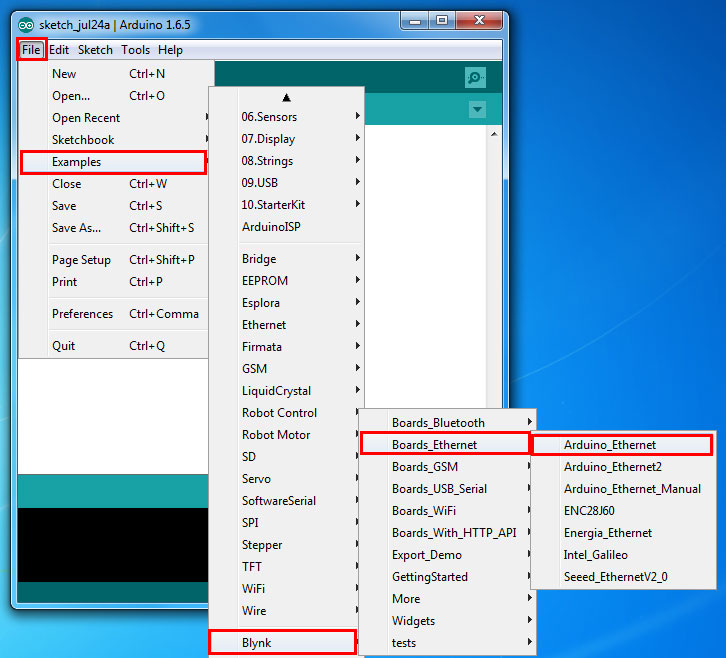
Task: Click the Arduino logo in title bar
Action: coord(26,25)
